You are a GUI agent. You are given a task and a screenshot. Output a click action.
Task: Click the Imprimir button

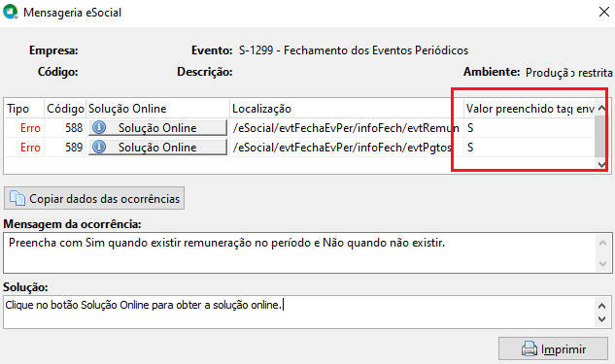[553, 348]
